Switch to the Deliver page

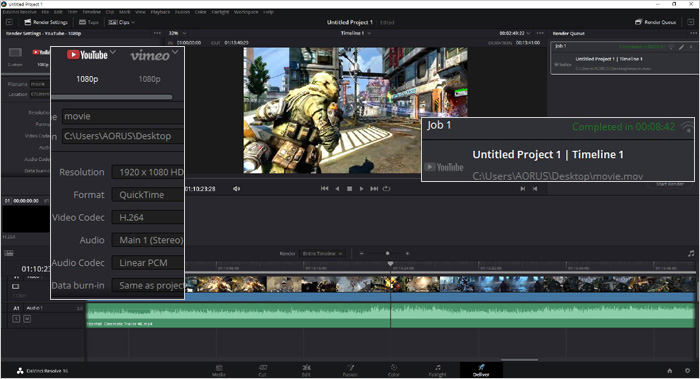[x=481, y=371]
